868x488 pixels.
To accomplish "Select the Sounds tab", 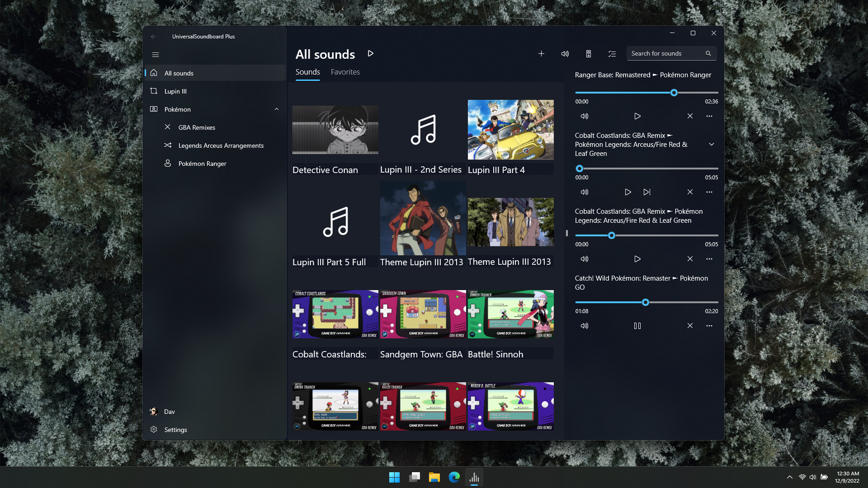I will tap(307, 72).
